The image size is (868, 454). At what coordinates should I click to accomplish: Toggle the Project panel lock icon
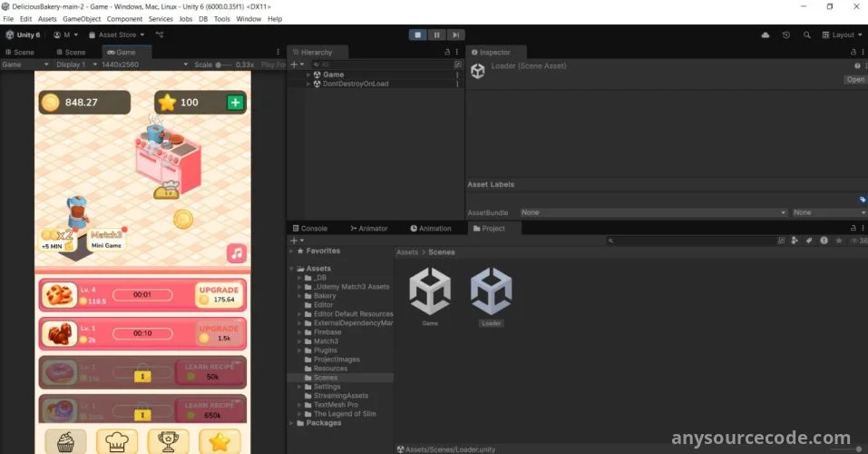[855, 229]
